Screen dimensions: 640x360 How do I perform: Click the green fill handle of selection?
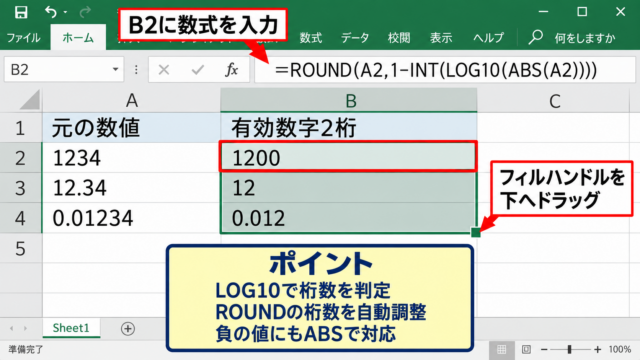pyautogui.click(x=476, y=232)
